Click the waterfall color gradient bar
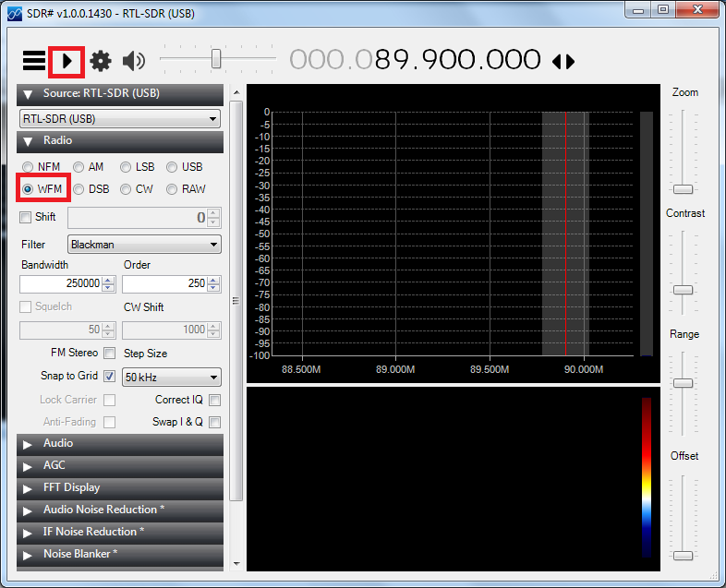Screen dimensions: 726x588 [x=647, y=477]
